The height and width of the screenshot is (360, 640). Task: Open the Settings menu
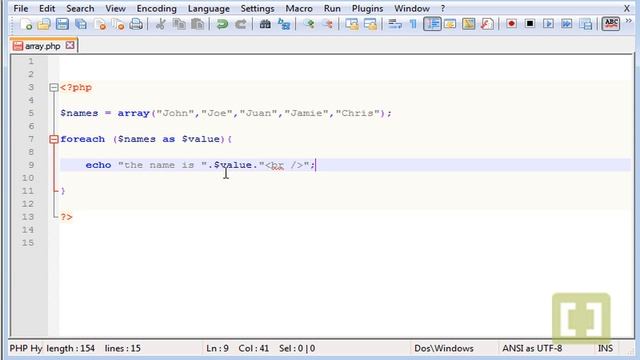(257, 8)
